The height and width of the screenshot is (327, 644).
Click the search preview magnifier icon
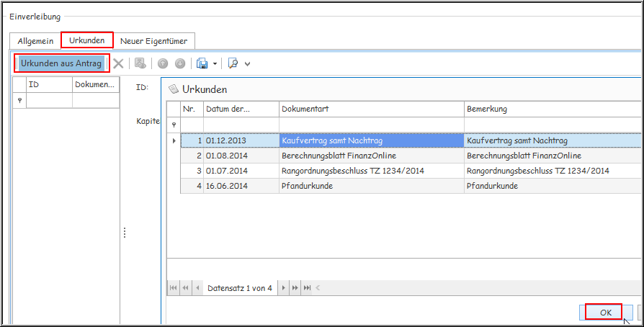coord(233,63)
